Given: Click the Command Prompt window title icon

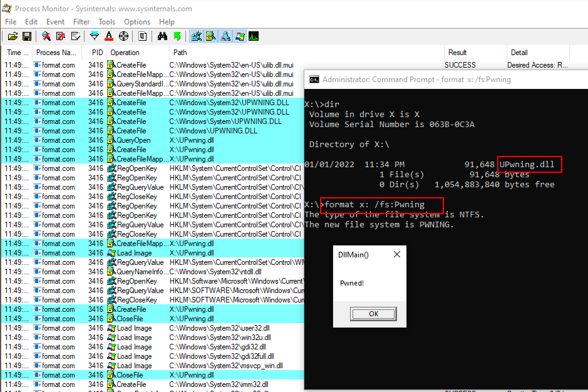Looking at the screenshot, I should (x=314, y=80).
